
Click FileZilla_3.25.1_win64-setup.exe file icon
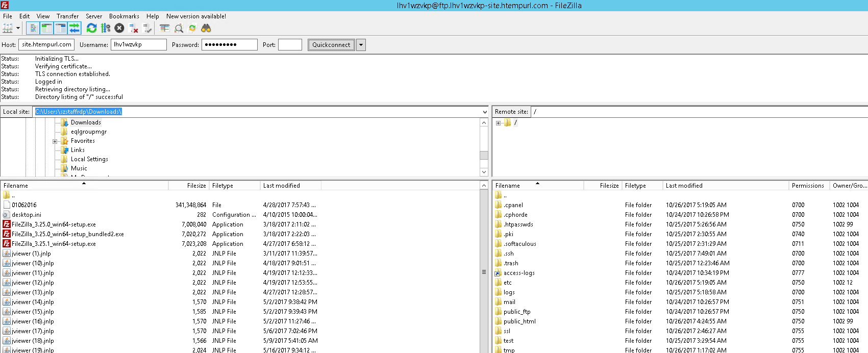(7, 244)
